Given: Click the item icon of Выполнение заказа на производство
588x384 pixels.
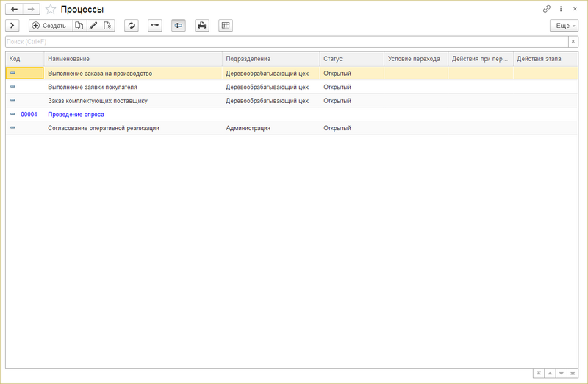Looking at the screenshot, I should [x=12, y=72].
